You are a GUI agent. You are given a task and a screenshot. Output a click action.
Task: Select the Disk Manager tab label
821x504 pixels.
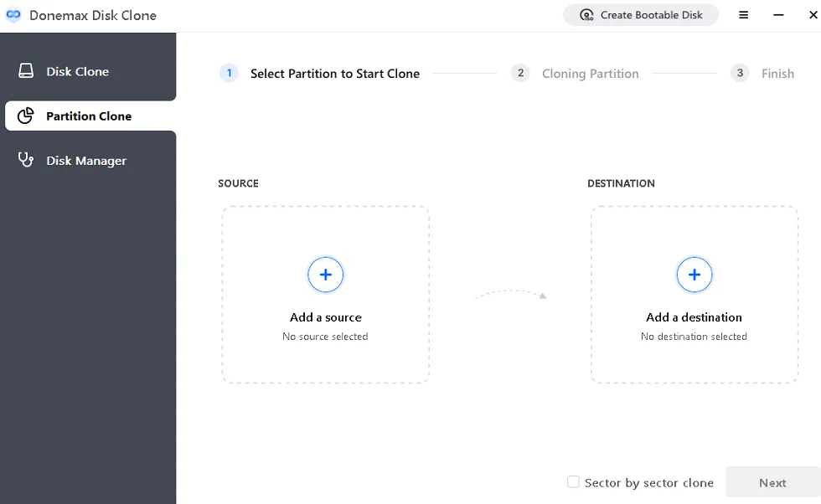click(x=86, y=161)
